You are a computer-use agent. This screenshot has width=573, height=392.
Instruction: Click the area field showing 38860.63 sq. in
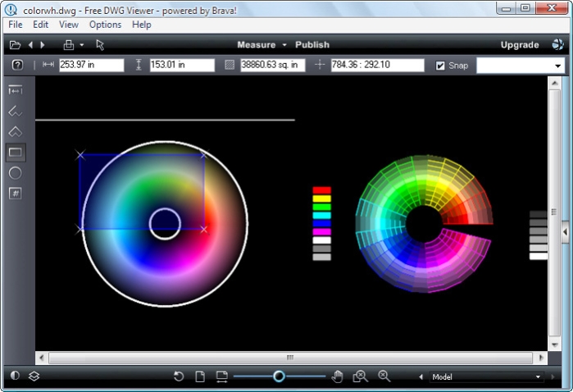(273, 65)
